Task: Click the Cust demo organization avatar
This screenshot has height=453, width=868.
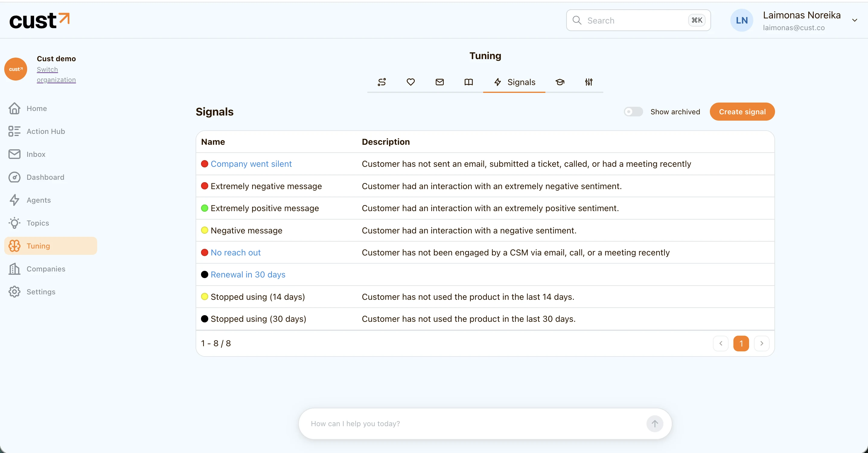Action: pyautogui.click(x=15, y=69)
